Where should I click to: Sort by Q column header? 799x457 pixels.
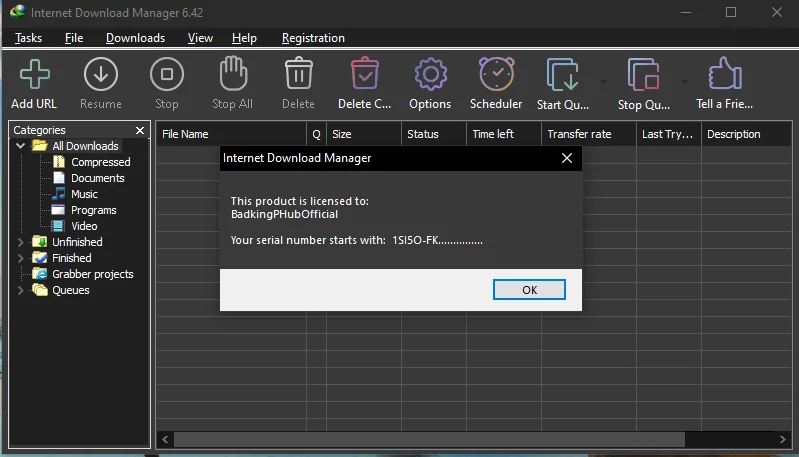316,134
